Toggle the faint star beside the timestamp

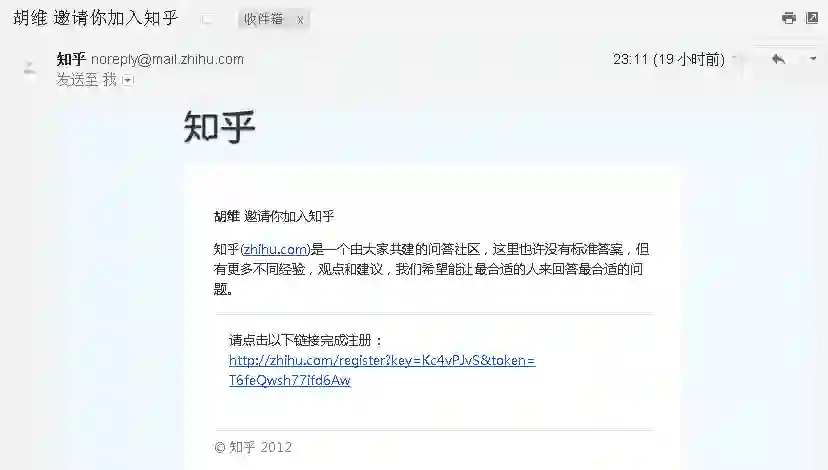coord(736,58)
